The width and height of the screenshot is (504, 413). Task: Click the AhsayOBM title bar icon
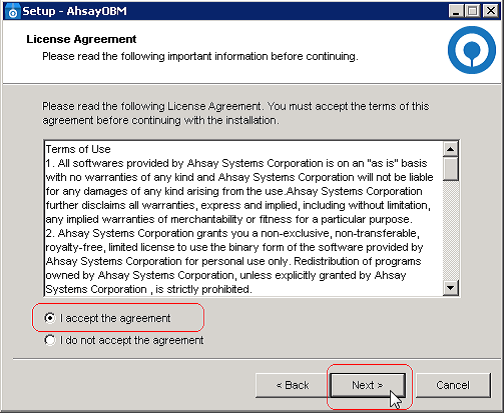pos(13,11)
